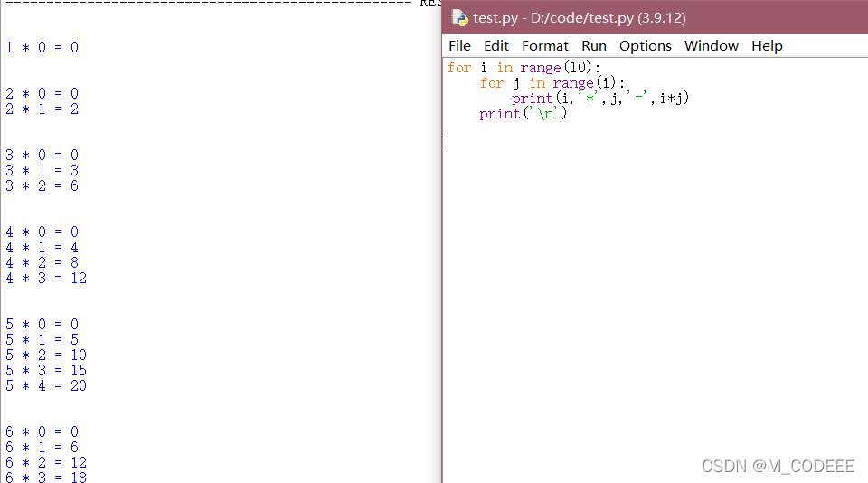The height and width of the screenshot is (483, 868).
Task: Click shell output '4 * 2 = 8'
Action: pyautogui.click(x=42, y=262)
